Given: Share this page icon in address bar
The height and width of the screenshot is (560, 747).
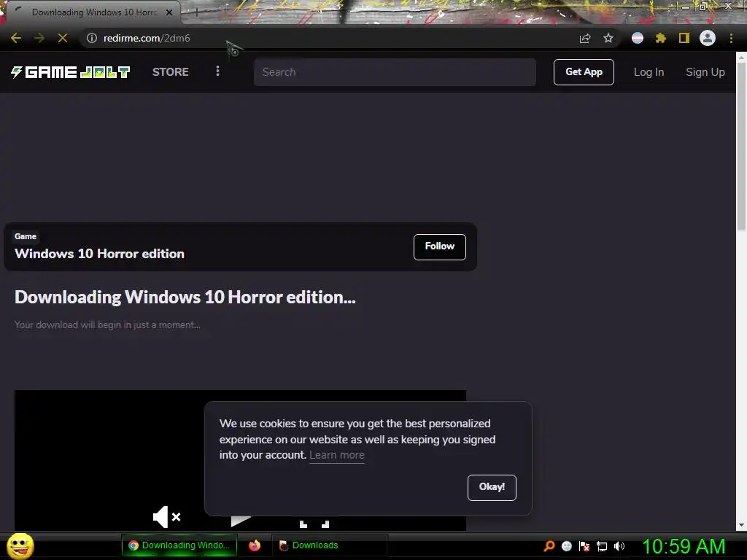Looking at the screenshot, I should coord(585,38).
